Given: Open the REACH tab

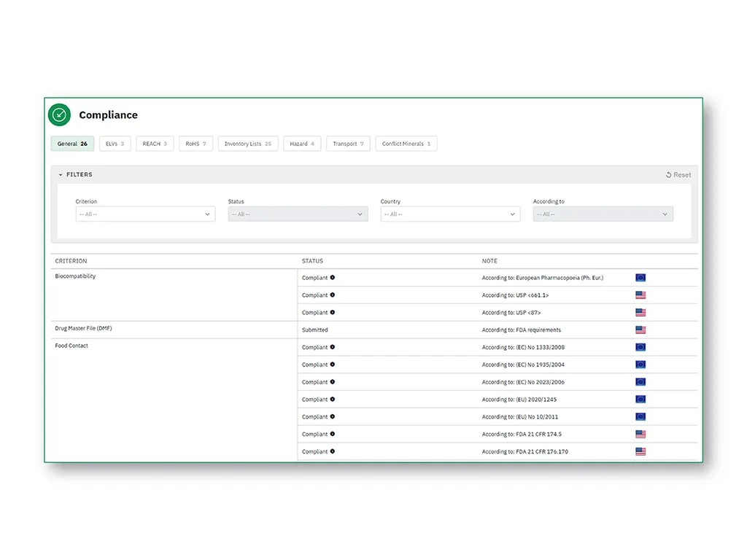Looking at the screenshot, I should (x=155, y=144).
